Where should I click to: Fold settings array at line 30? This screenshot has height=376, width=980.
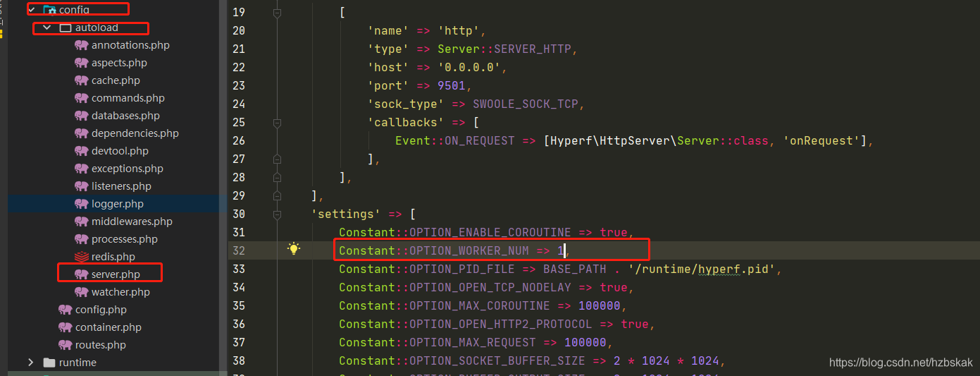click(277, 214)
